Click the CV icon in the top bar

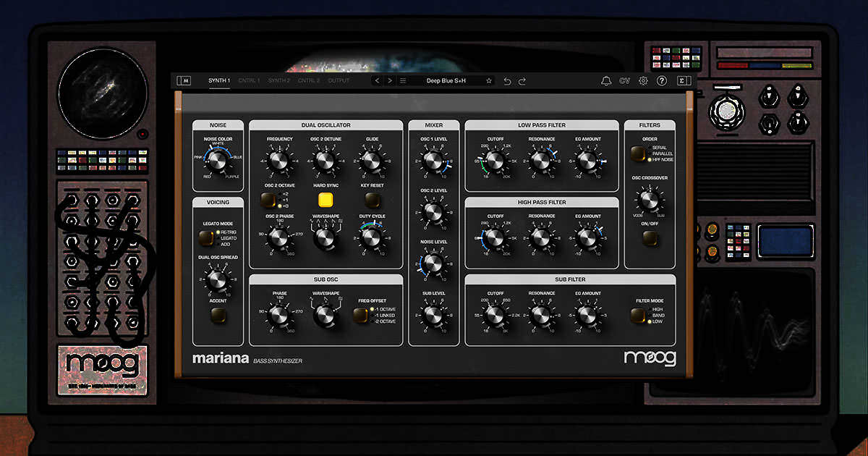click(x=625, y=81)
